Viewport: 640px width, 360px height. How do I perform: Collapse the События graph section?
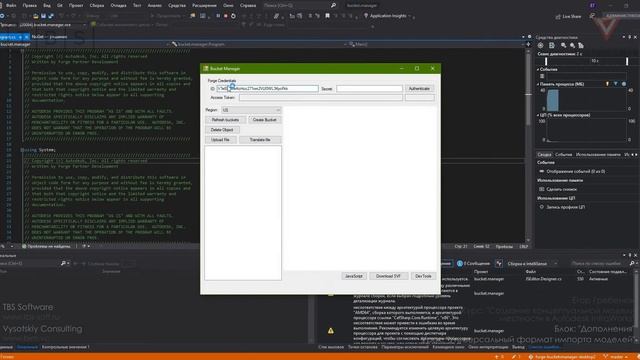tap(538, 70)
